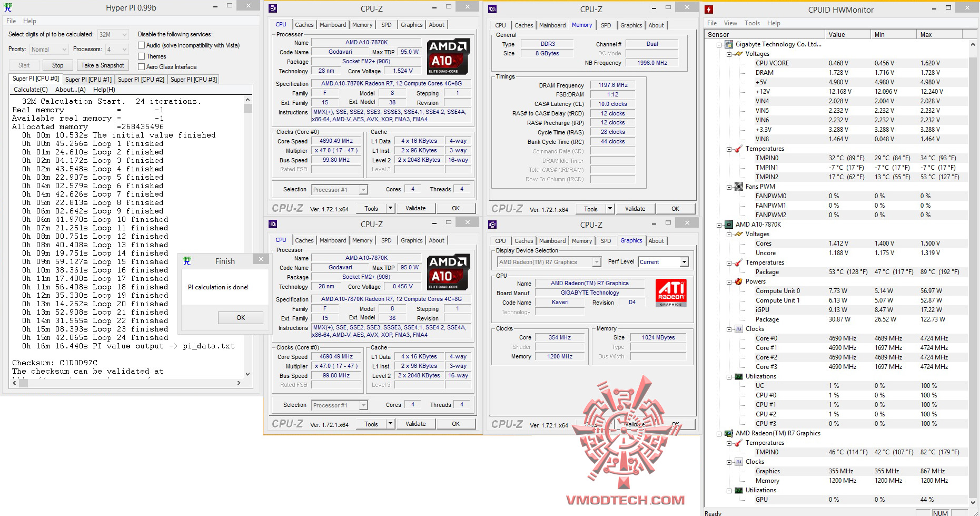Click the Sensor column header in HWMonitor
This screenshot has height=516, width=980.
point(765,35)
